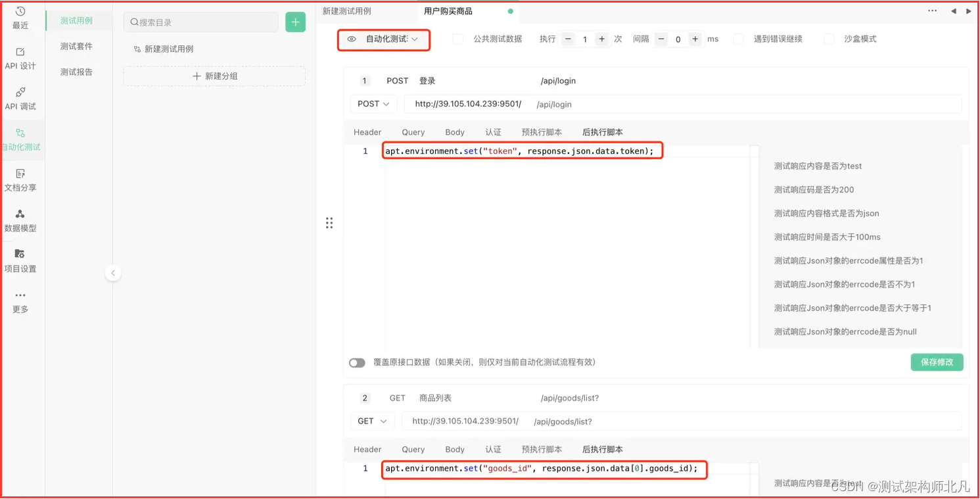Increase 间隔 value with plus button

click(x=695, y=39)
